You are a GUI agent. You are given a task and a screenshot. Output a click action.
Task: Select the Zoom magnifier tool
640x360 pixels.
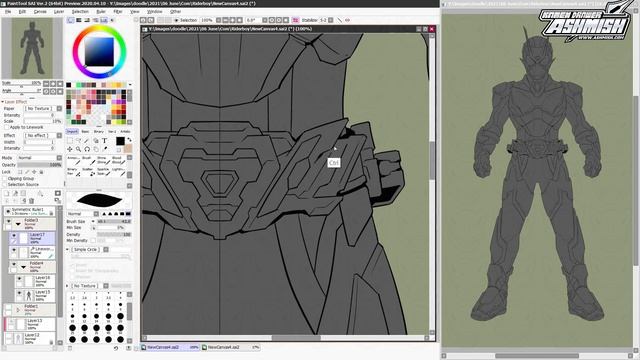click(78, 149)
